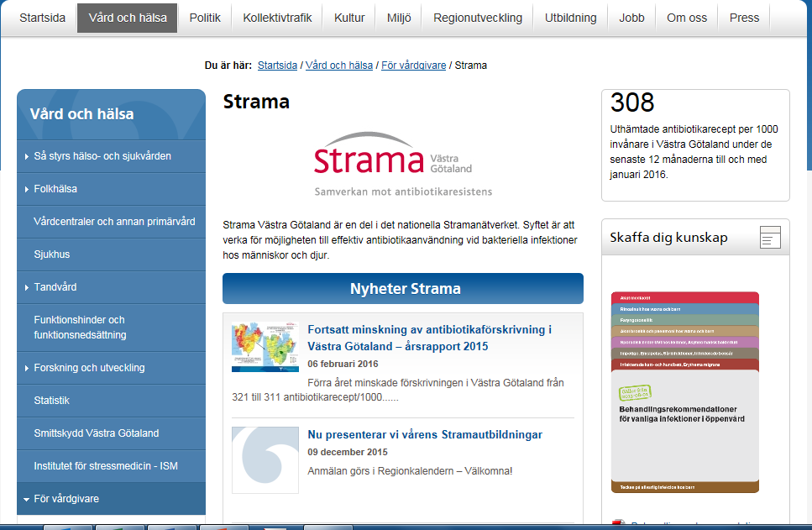This screenshot has height=530, width=812.
Task: Click the date 06 februari 2016
Action: (343, 364)
